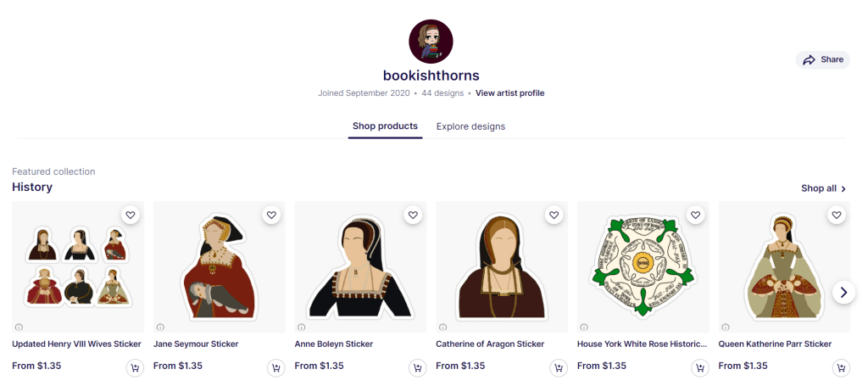This screenshot has height=386, width=868.
Task: Expand Shop all for History collection
Action: (824, 188)
